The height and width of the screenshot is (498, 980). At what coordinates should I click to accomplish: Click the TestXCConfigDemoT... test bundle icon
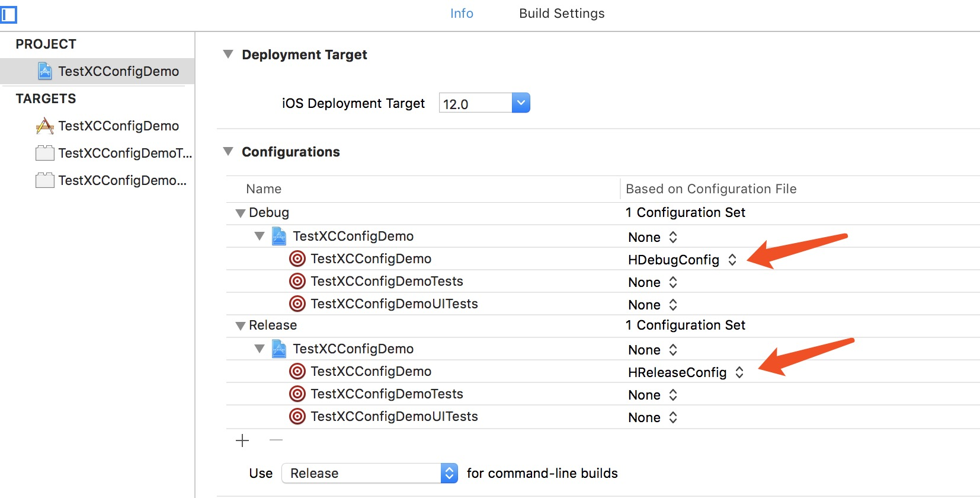[45, 153]
